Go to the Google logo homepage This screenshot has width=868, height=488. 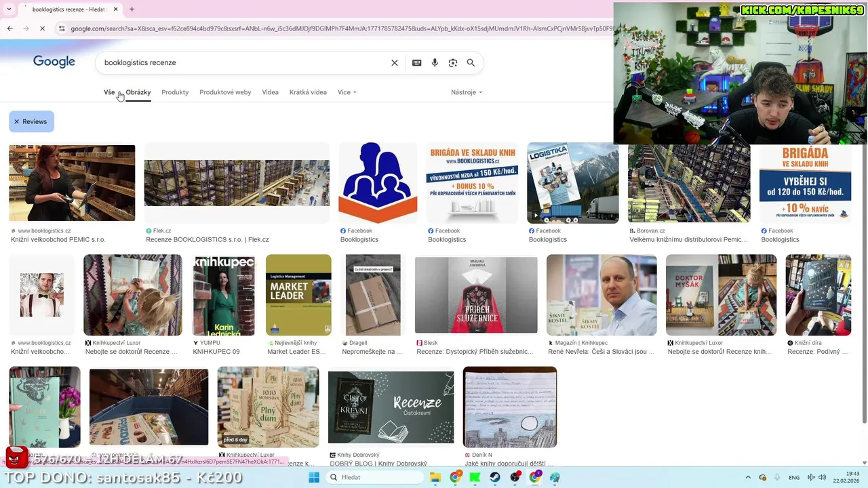tap(54, 62)
